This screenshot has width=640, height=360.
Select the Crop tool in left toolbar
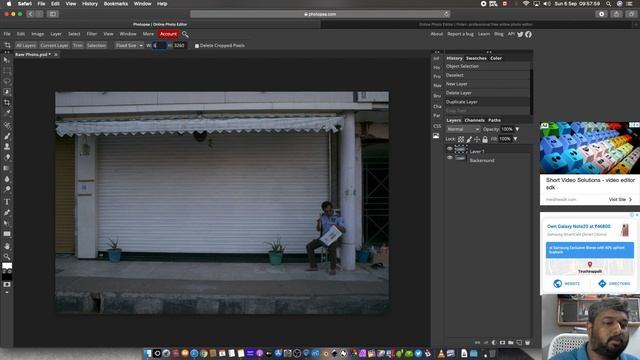tap(7, 102)
